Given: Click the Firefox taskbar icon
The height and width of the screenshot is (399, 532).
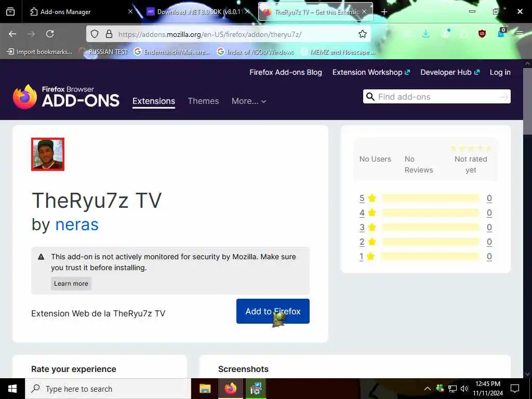Looking at the screenshot, I should click(x=230, y=389).
